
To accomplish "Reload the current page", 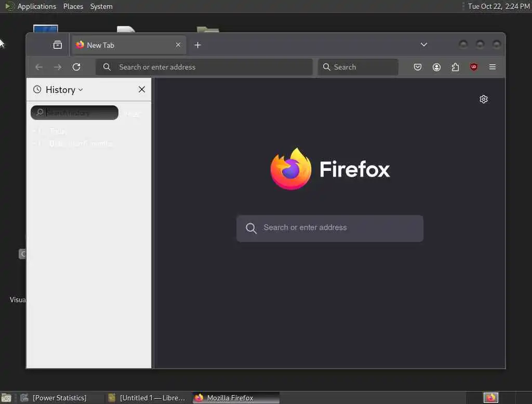I will coord(76,67).
